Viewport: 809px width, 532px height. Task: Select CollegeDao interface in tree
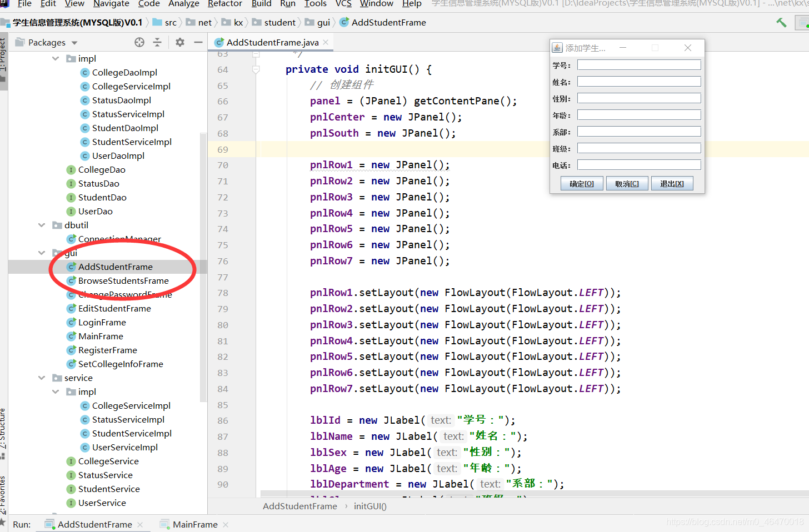pos(102,169)
